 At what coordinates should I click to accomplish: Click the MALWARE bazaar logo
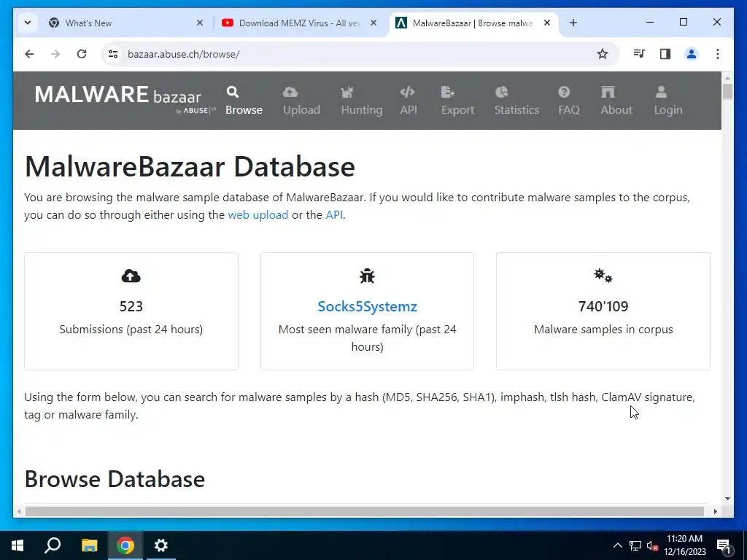(125, 99)
